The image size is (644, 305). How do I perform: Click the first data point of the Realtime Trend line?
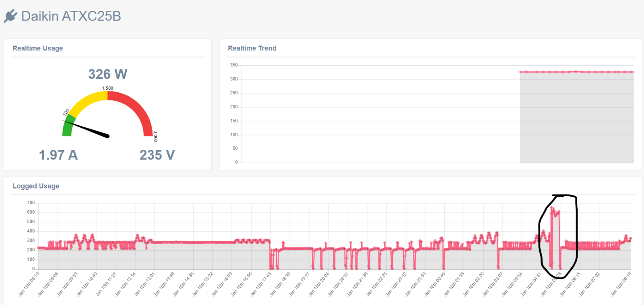pyautogui.click(x=520, y=72)
